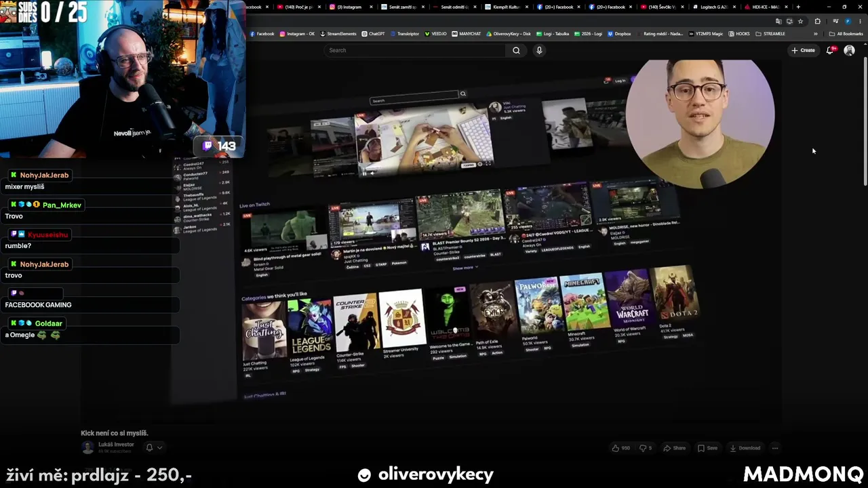
Task: Open the YouTube account avatar menu
Action: tap(849, 50)
